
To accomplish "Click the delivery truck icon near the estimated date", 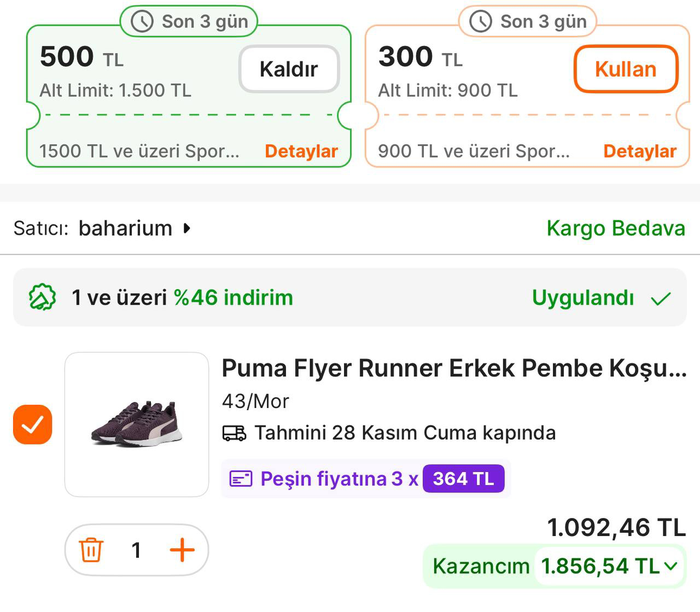I will click(x=235, y=433).
